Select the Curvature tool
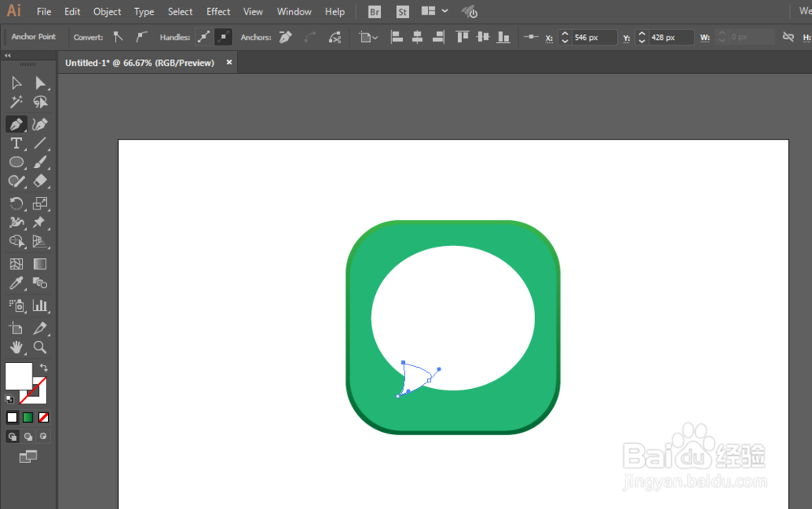 point(40,124)
